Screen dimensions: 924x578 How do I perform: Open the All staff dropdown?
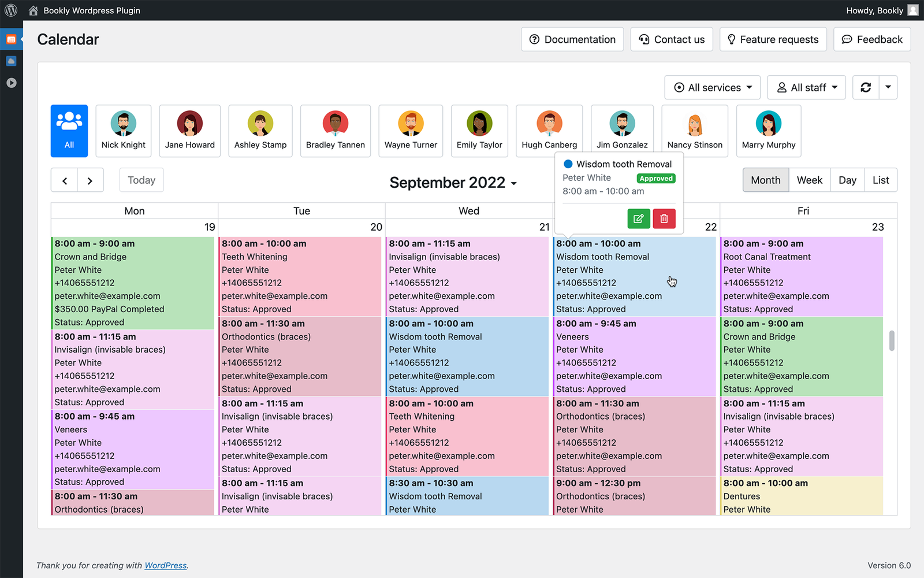pyautogui.click(x=806, y=87)
